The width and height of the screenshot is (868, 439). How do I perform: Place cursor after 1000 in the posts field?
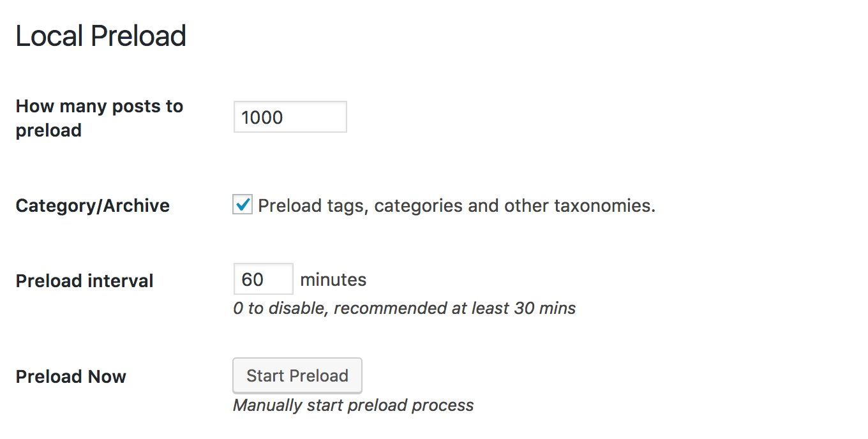tap(285, 117)
